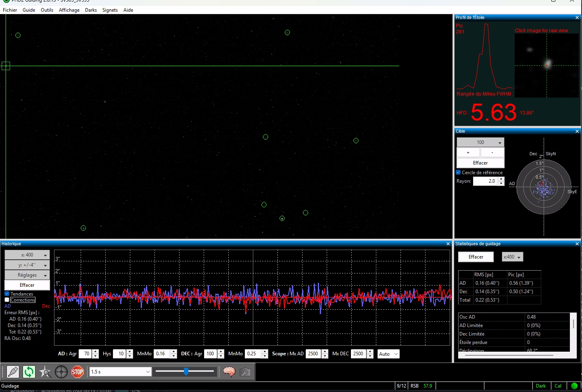Open the Outils menu
The image size is (582, 392).
coord(47,10)
